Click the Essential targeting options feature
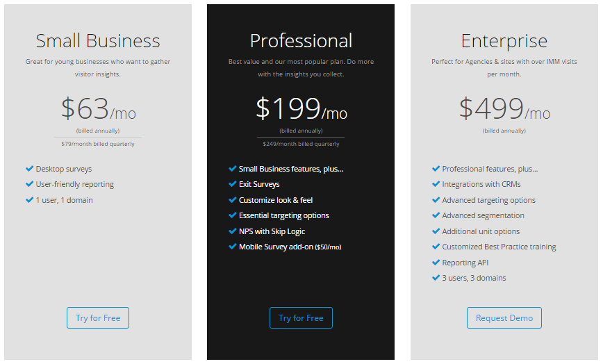The width and height of the screenshot is (603, 364). tap(284, 215)
